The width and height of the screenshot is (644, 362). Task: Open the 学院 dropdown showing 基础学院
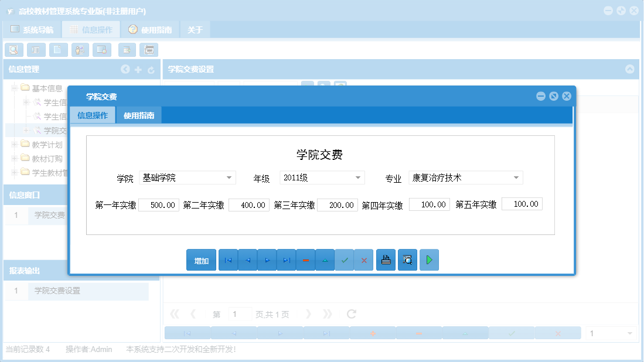[230, 177]
